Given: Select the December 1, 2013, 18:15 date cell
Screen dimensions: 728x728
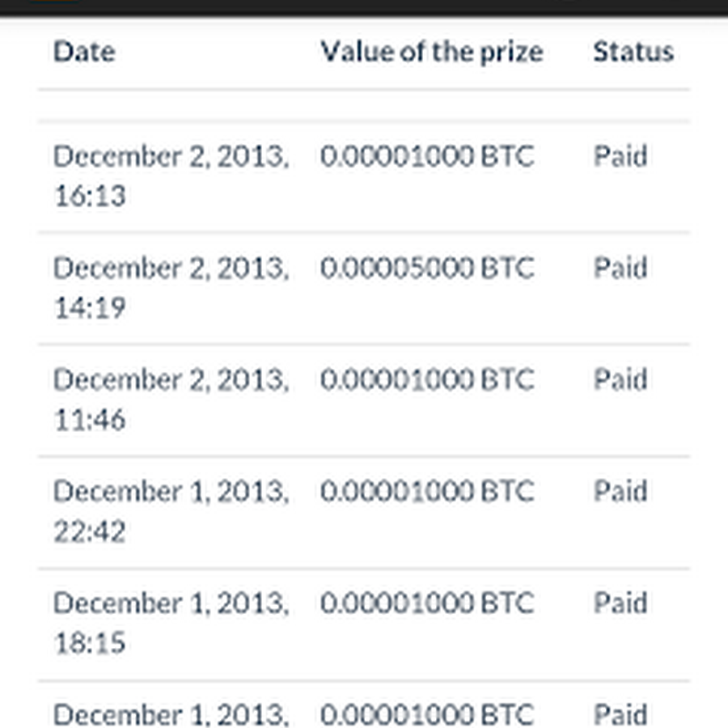Looking at the screenshot, I should pos(170,622).
